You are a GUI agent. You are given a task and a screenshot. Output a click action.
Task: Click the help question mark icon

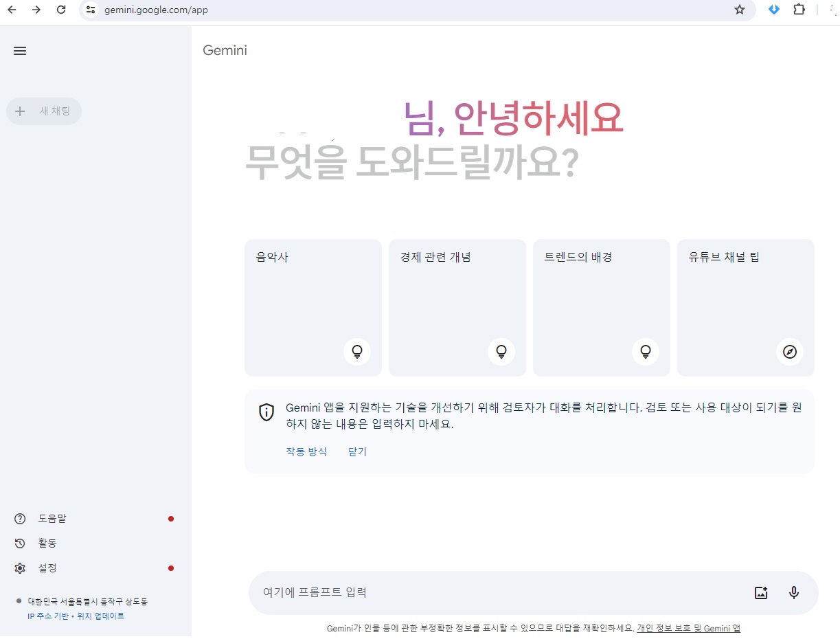tap(20, 519)
